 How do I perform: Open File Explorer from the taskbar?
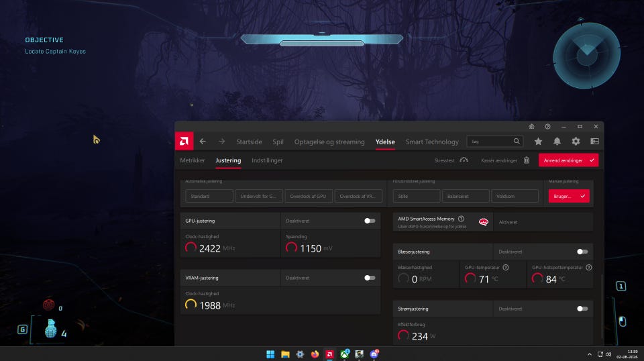tap(285, 354)
